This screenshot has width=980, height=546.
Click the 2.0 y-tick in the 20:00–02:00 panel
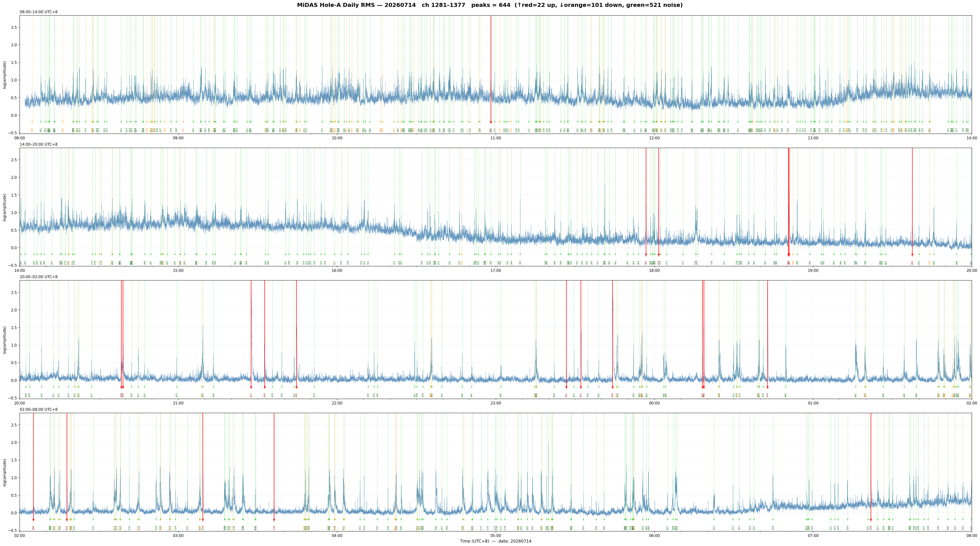[x=14, y=310]
